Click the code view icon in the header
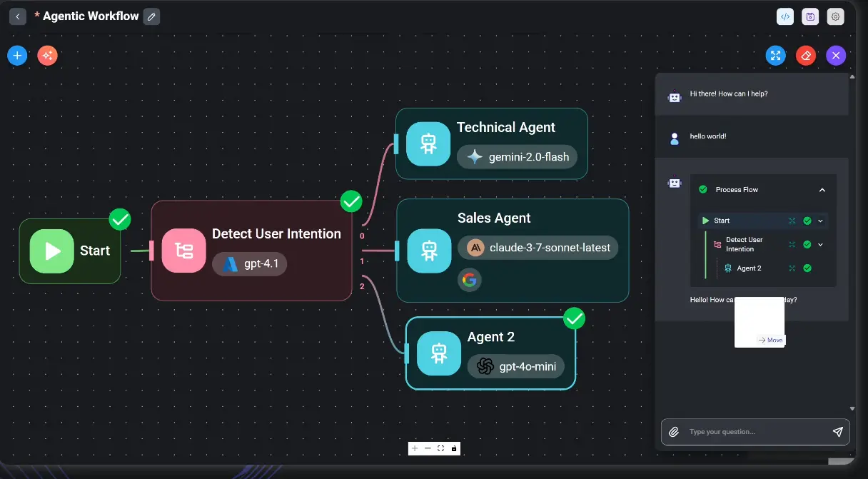The image size is (868, 479). (785, 17)
